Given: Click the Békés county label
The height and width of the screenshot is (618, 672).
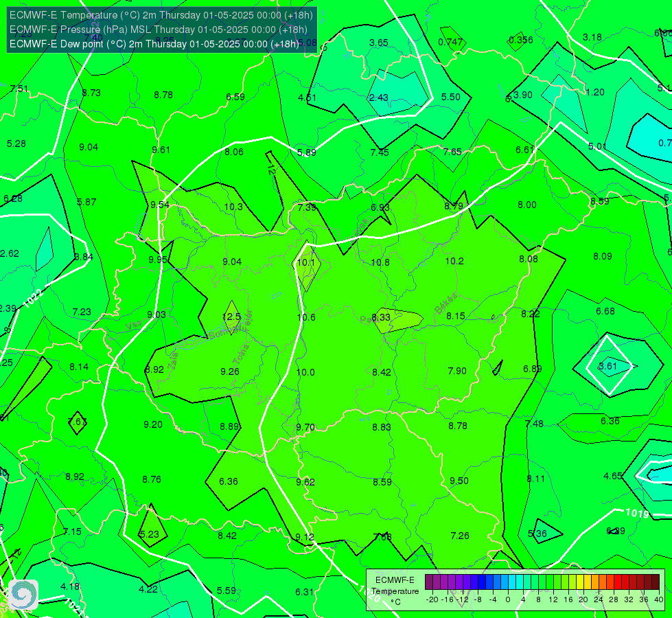Looking at the screenshot, I should click(x=446, y=304).
